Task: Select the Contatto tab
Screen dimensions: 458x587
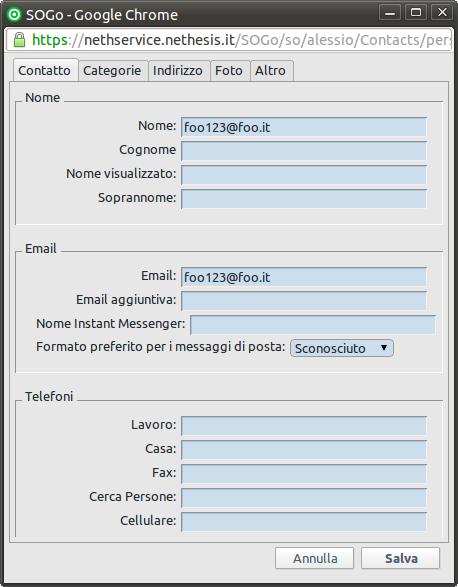Action: tap(45, 70)
